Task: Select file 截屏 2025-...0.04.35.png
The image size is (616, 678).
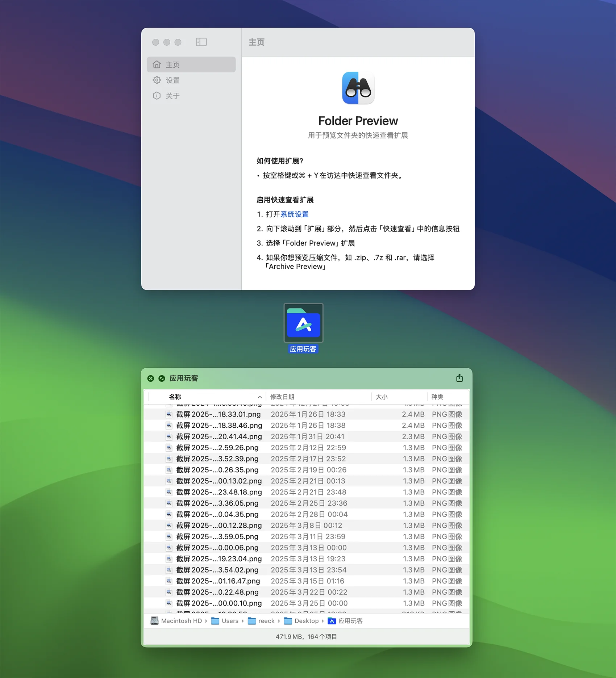Action: click(307, 514)
